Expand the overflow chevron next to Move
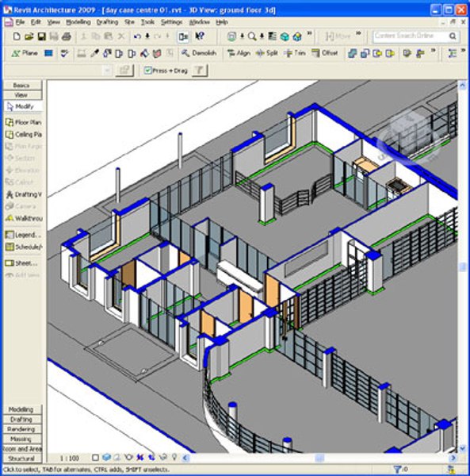The height and width of the screenshot is (476, 470). [x=358, y=33]
